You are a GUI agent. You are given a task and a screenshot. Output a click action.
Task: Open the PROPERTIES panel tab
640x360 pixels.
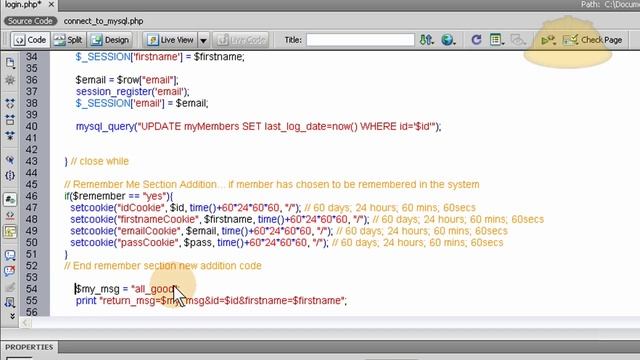click(x=29, y=347)
